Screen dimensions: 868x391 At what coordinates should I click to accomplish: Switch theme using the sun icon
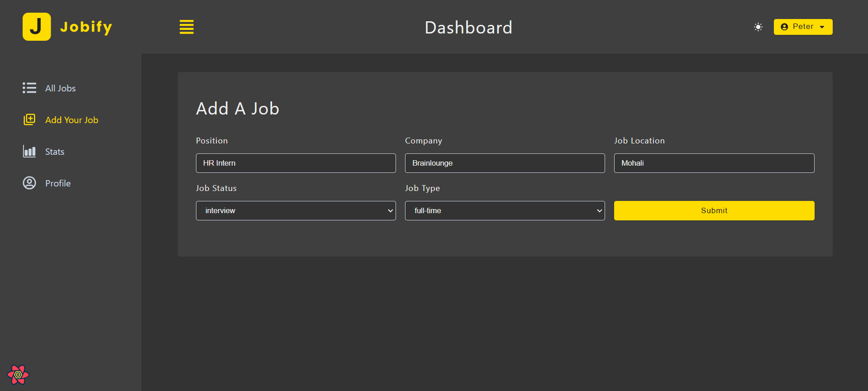tap(758, 27)
